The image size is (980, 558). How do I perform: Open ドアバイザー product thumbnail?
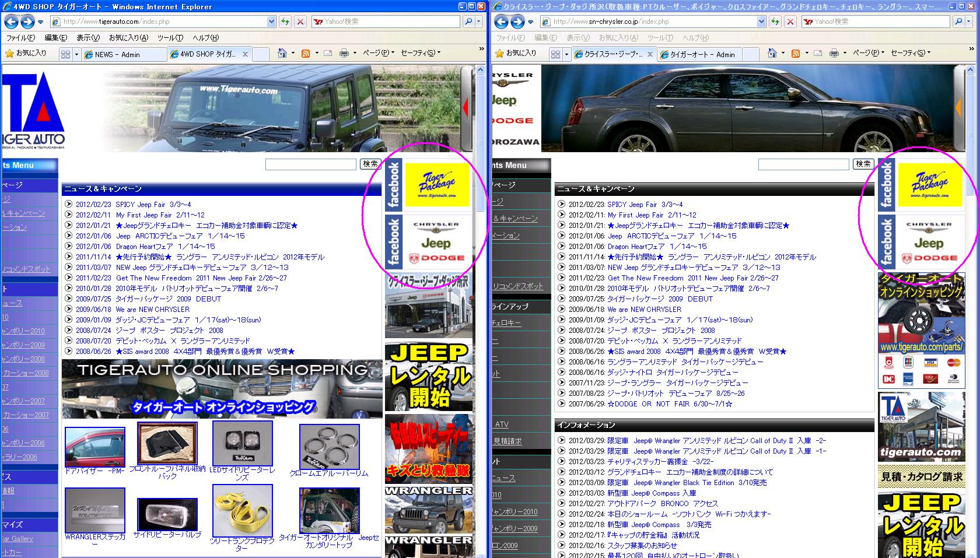[94, 447]
